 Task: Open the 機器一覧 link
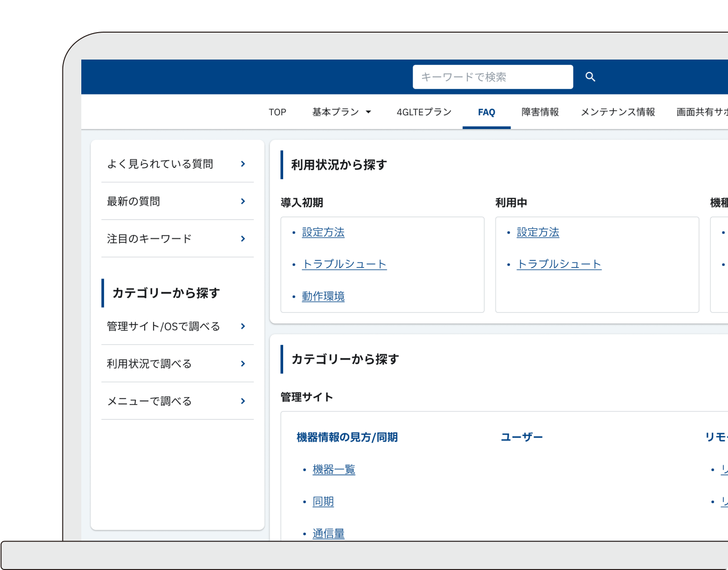334,470
